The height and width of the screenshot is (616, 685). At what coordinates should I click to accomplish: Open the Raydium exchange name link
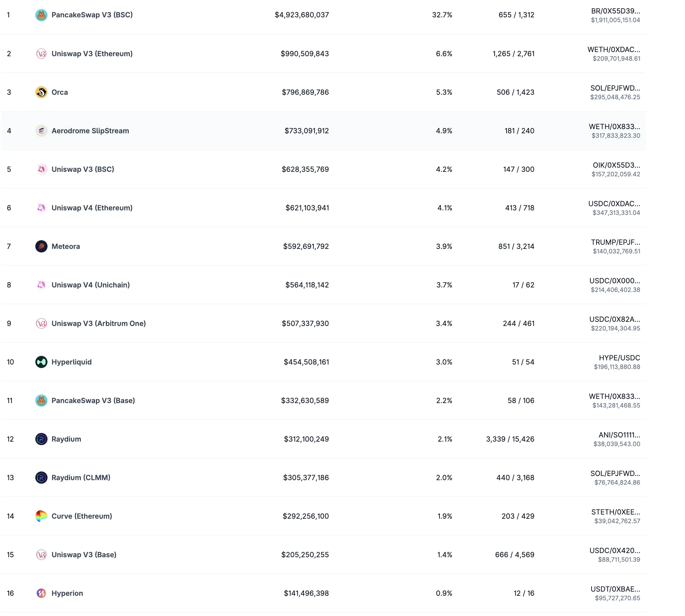tap(66, 439)
